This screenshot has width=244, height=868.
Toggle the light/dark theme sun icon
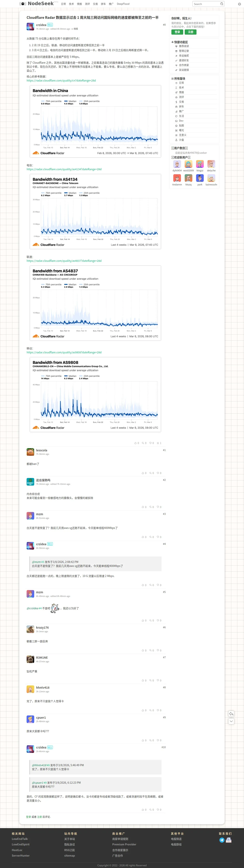(240, 4)
